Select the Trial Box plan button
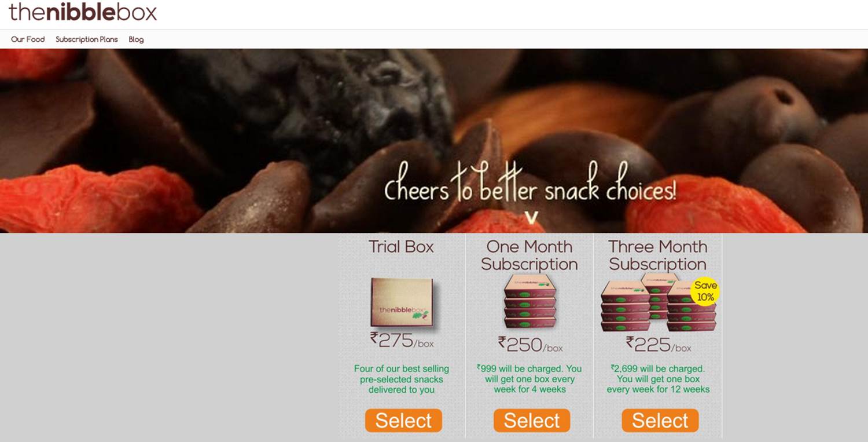 [403, 421]
